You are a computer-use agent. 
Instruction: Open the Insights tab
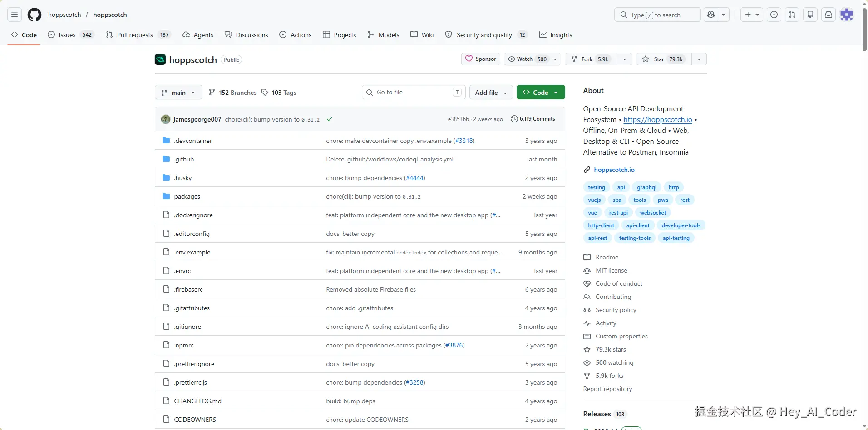[556, 35]
